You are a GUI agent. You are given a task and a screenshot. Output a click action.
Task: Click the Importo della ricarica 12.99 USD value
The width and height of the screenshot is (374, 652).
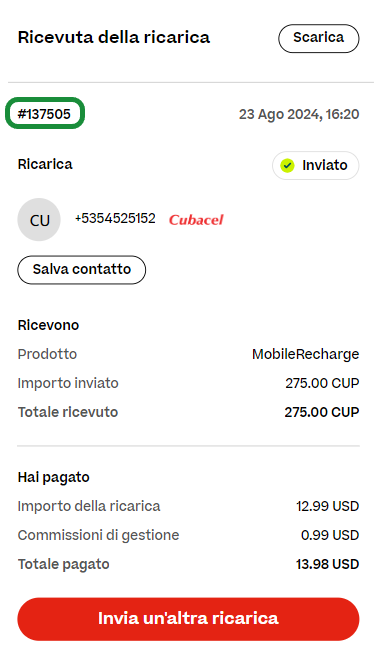[x=327, y=506]
